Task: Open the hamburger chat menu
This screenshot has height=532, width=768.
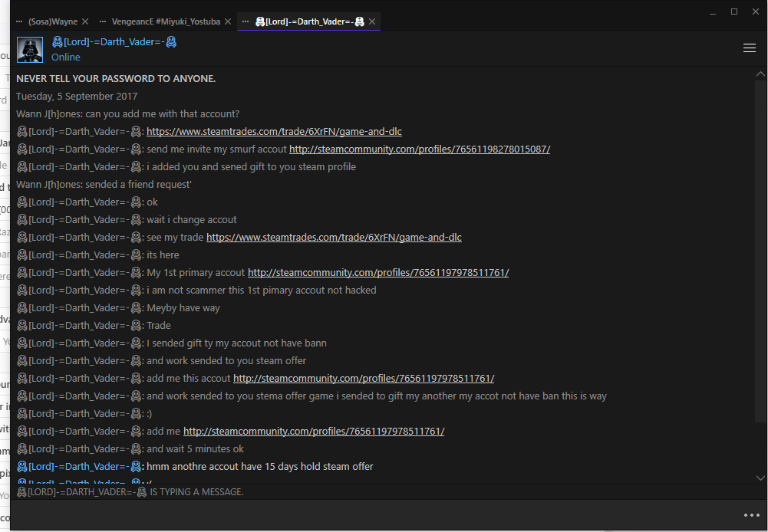Action: coord(749,48)
